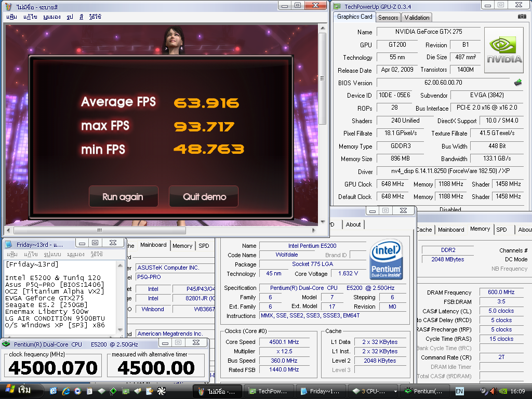Click BIOS Version field 62.00.60.00.70
Image resolution: width=532 pixels, height=399 pixels.
point(443,83)
